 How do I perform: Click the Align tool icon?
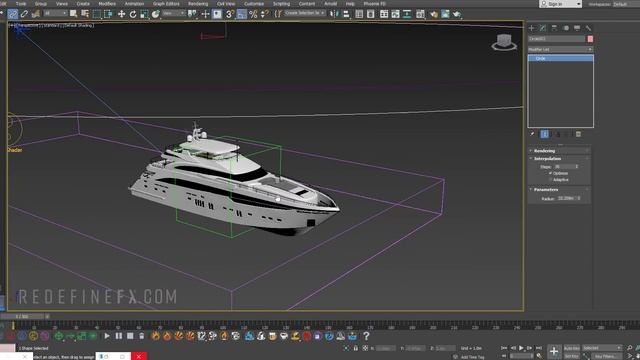tap(346, 14)
